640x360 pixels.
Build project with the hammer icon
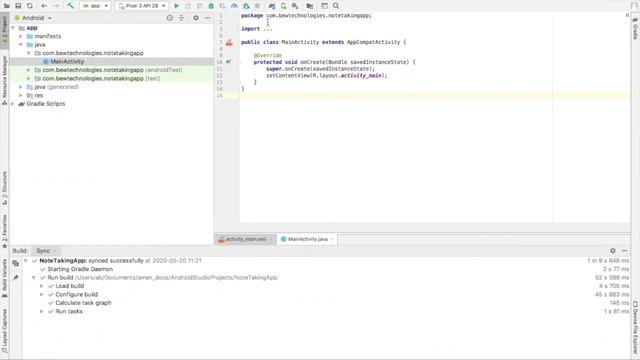(70, 6)
